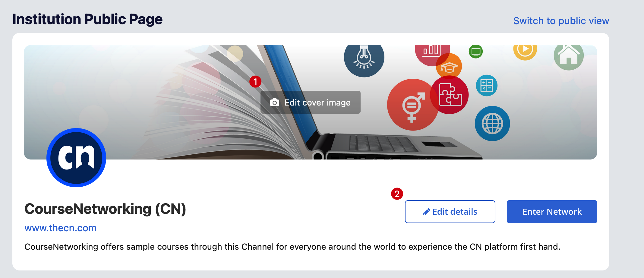Viewport: 644px width, 278px height.
Task: Click the Institution Public Page heading
Action: 87,19
